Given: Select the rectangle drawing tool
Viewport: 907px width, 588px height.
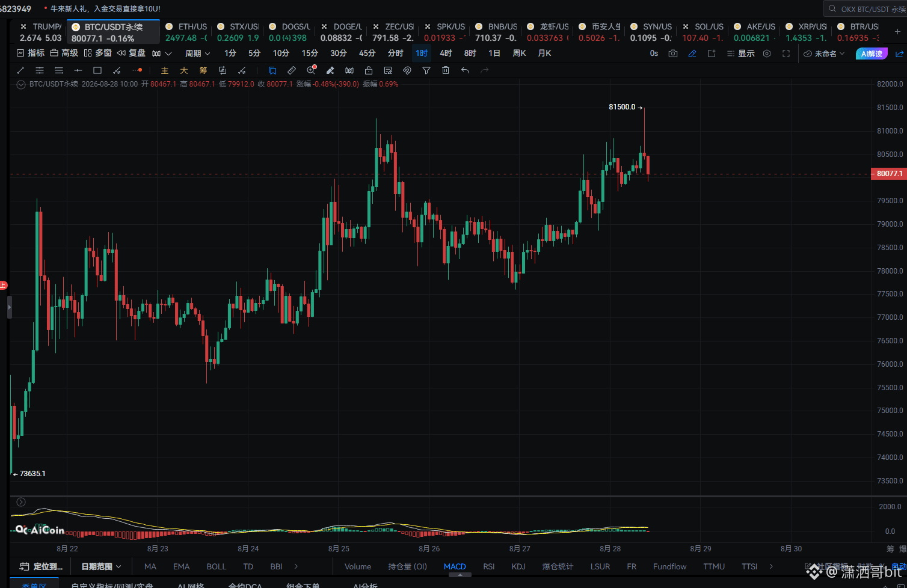Looking at the screenshot, I should point(97,70).
